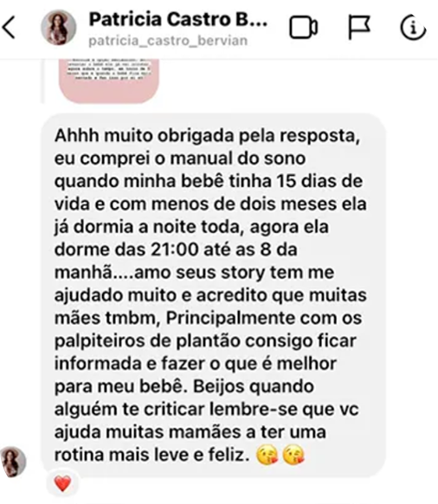The width and height of the screenshot is (438, 504).
Task: Open conversation info details icon
Action: (413, 28)
